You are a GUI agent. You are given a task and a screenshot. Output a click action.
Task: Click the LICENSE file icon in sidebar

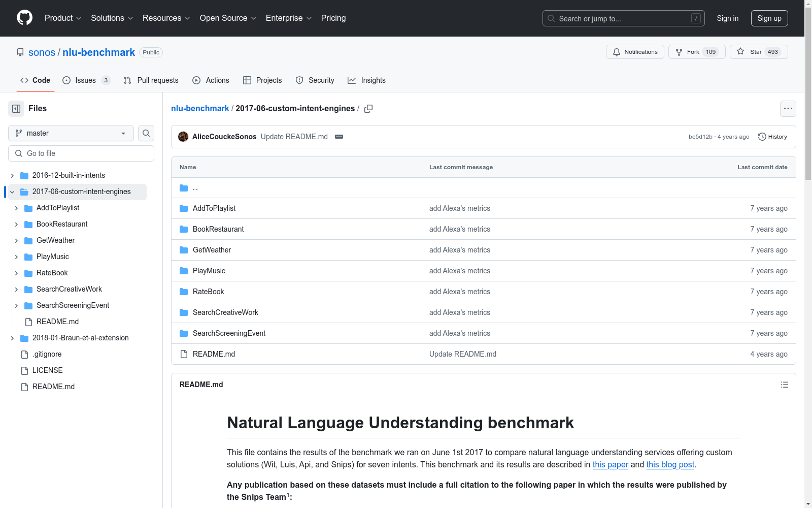coord(24,370)
